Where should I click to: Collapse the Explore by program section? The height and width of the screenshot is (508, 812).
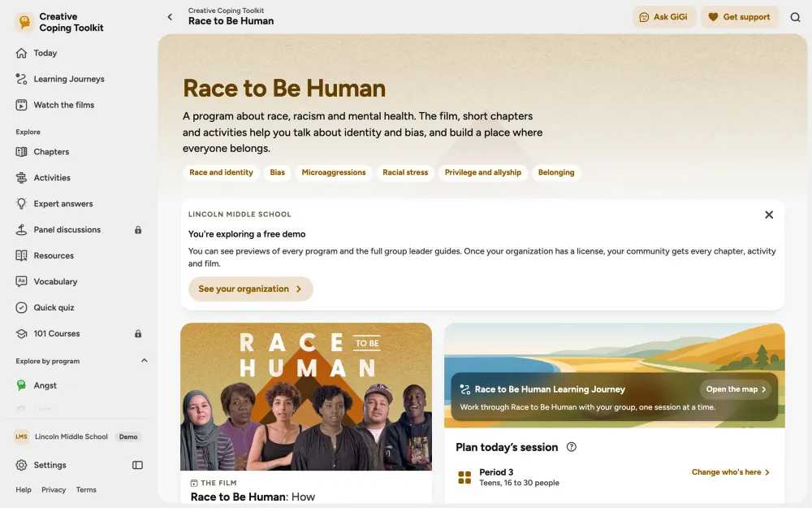[x=144, y=361]
